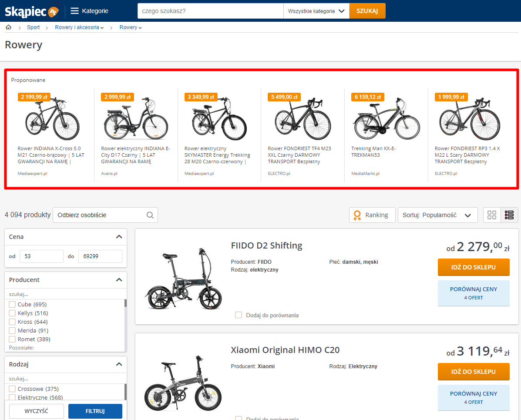Switch to list view
This screenshot has height=420, width=521.
pyautogui.click(x=509, y=215)
